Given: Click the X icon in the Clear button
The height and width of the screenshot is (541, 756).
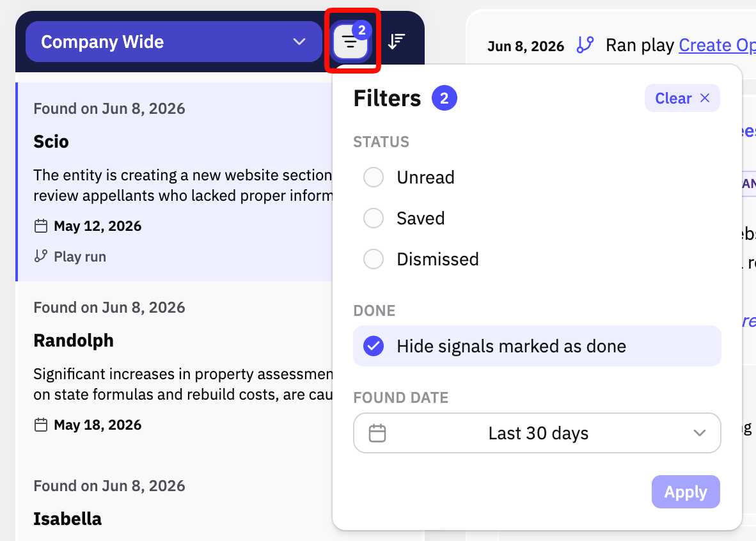Looking at the screenshot, I should click(x=705, y=98).
